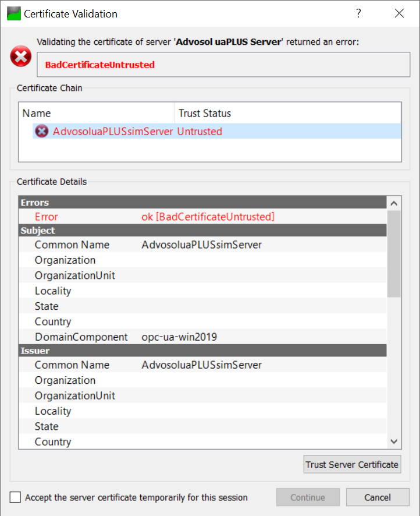Select the AdvosoluaPLUSsimServer certificate chain row
Viewport: 420px width, 516px height.
216,131
